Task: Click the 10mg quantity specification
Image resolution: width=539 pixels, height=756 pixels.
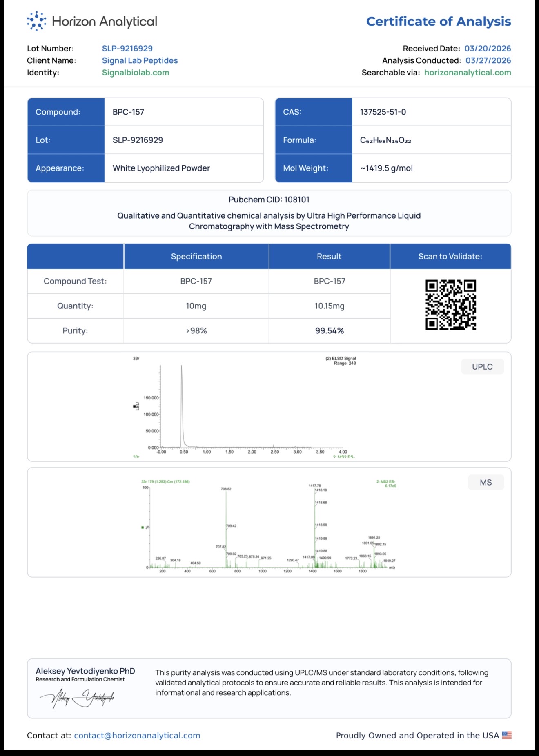Action: (x=196, y=306)
